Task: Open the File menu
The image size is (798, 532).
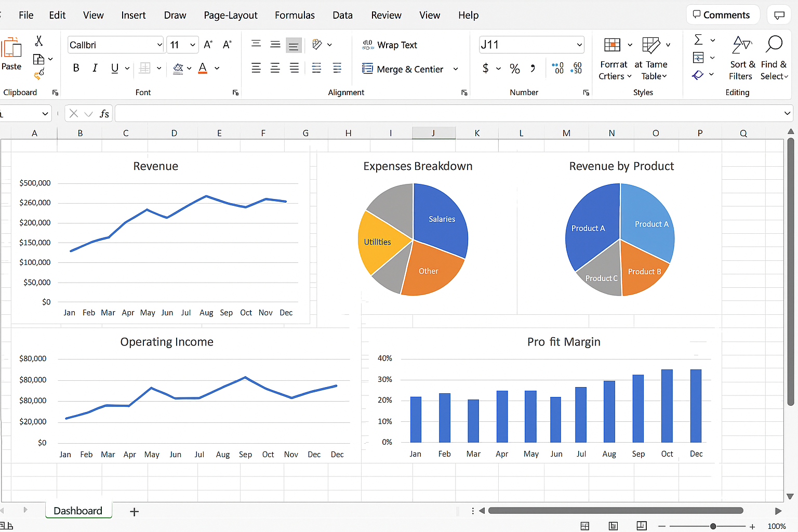Action: (26, 15)
